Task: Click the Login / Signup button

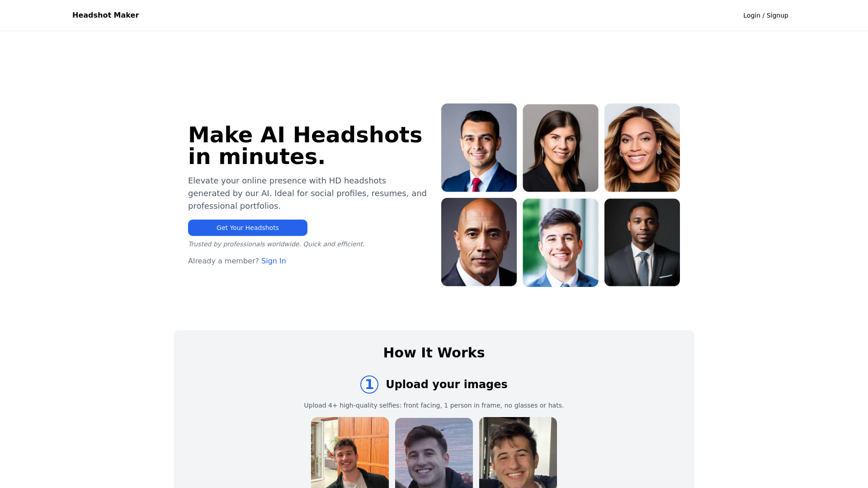Action: click(765, 15)
